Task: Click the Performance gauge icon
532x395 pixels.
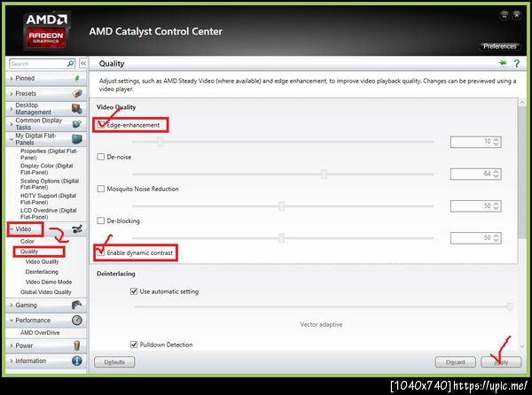Action: click(77, 320)
